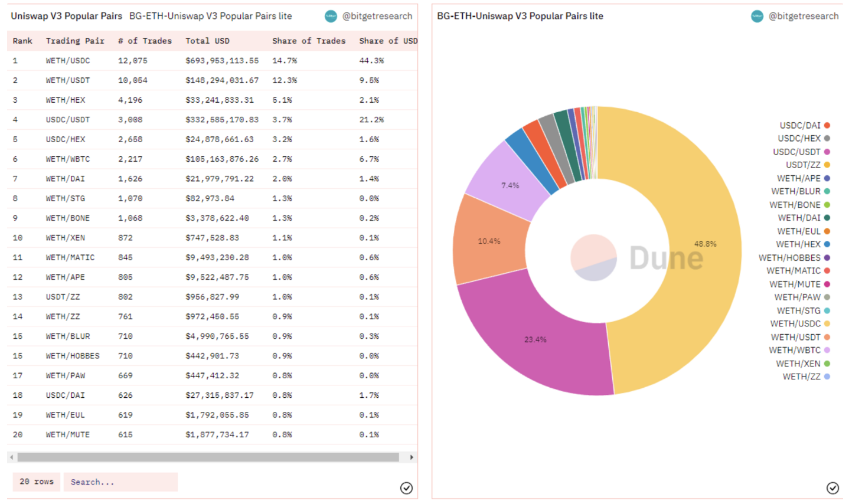Screen dimensions: 849x504
Task: Click the table's left scroll arrow
Action: [x=11, y=457]
